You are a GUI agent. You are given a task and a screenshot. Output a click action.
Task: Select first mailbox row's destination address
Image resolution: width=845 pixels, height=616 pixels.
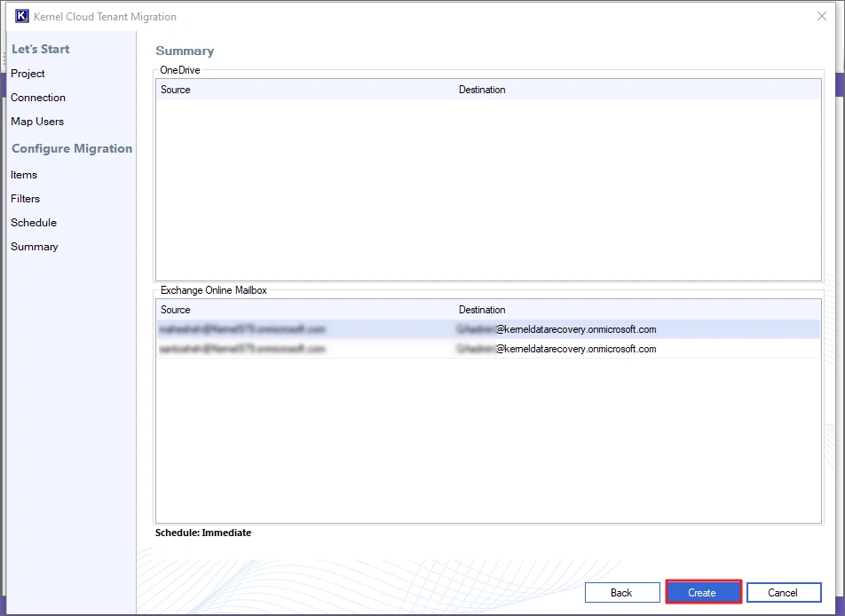click(x=557, y=329)
